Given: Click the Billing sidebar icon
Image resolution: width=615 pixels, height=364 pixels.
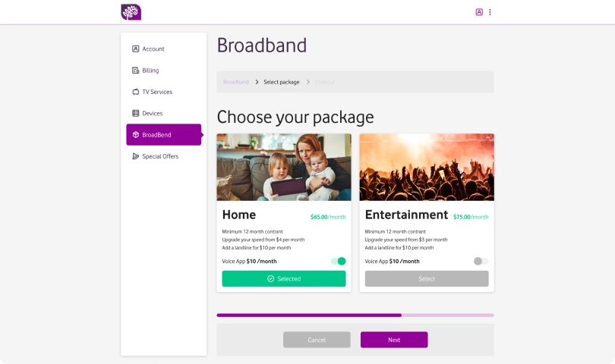Looking at the screenshot, I should point(136,71).
